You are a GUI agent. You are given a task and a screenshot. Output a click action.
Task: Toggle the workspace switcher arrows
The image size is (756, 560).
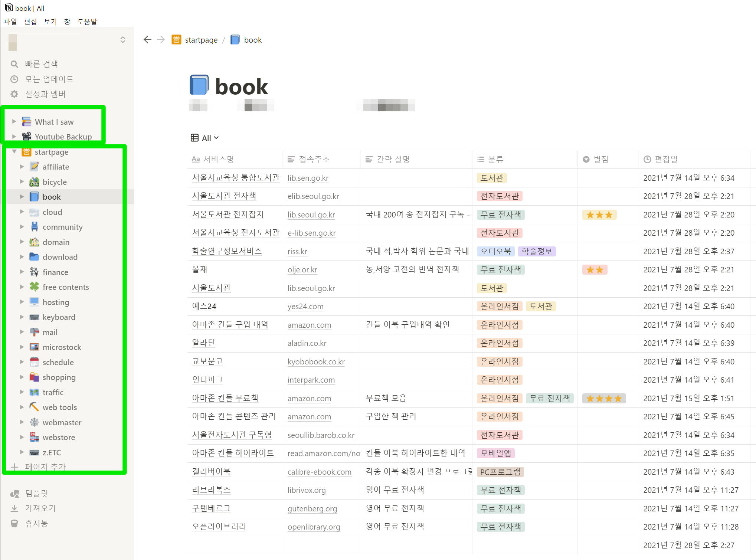tap(123, 40)
